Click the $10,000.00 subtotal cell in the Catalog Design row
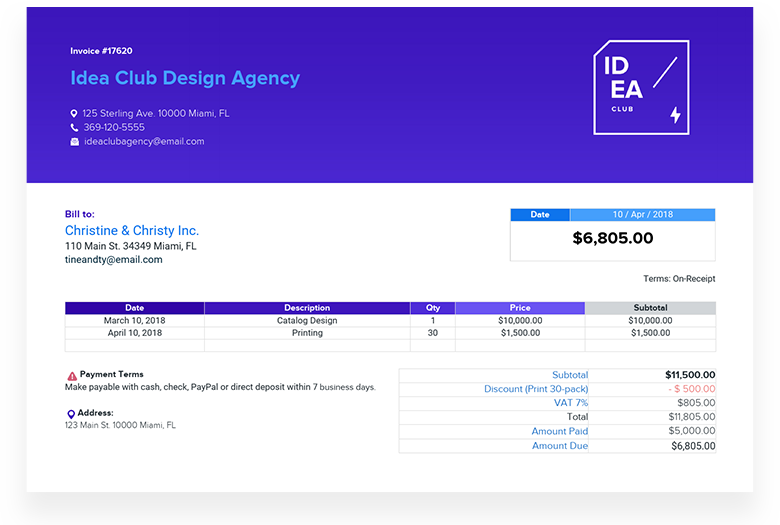 pyautogui.click(x=650, y=320)
